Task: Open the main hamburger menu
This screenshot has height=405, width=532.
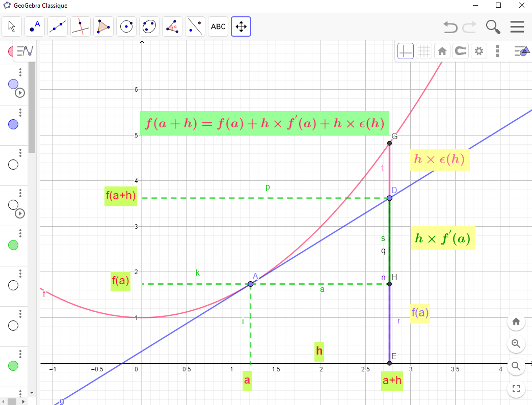Action: [517, 27]
